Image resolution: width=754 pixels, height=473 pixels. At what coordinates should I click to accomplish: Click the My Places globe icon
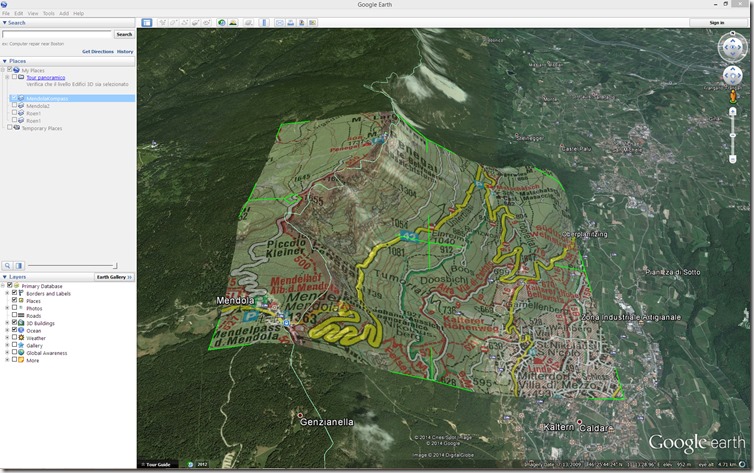point(16,70)
